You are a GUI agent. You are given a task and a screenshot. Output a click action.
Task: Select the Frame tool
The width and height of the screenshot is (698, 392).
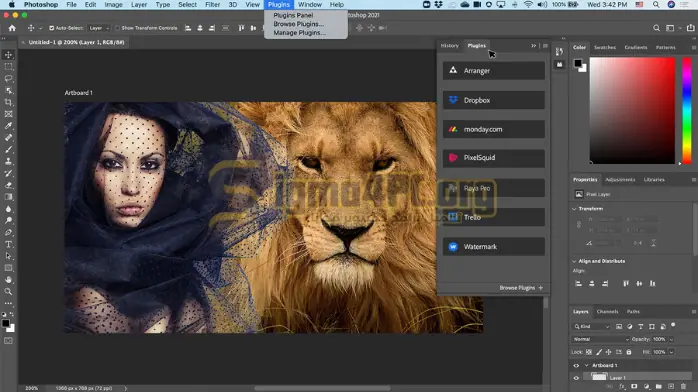[8, 114]
